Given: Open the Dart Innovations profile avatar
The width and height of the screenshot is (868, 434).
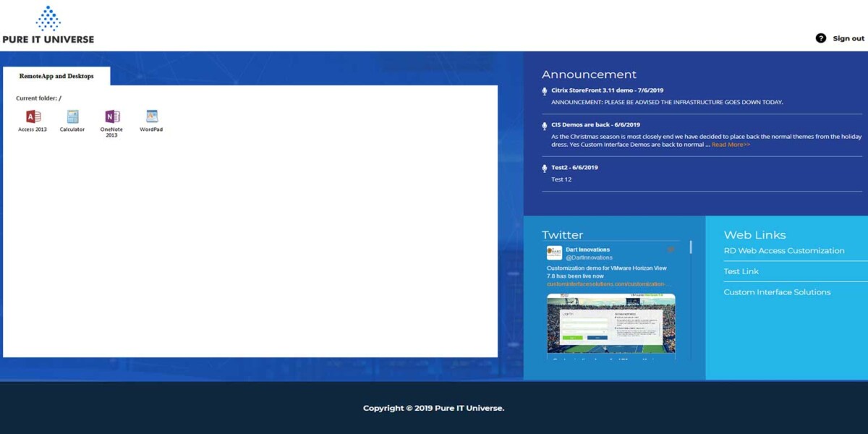Looking at the screenshot, I should point(554,252).
